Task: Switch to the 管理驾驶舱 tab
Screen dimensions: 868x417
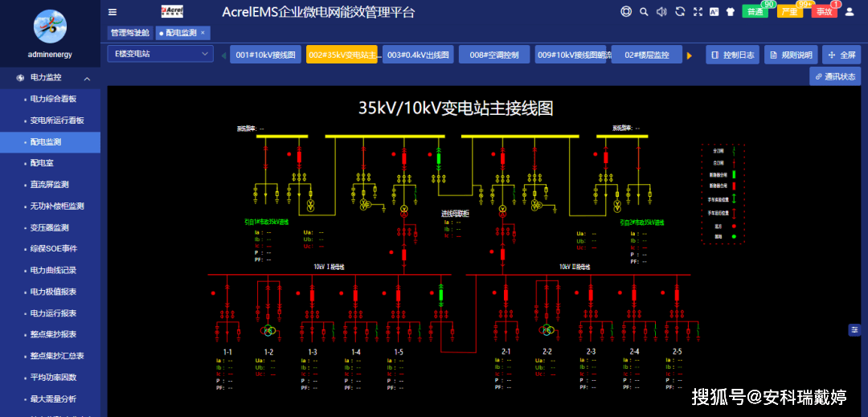Action: tap(130, 33)
